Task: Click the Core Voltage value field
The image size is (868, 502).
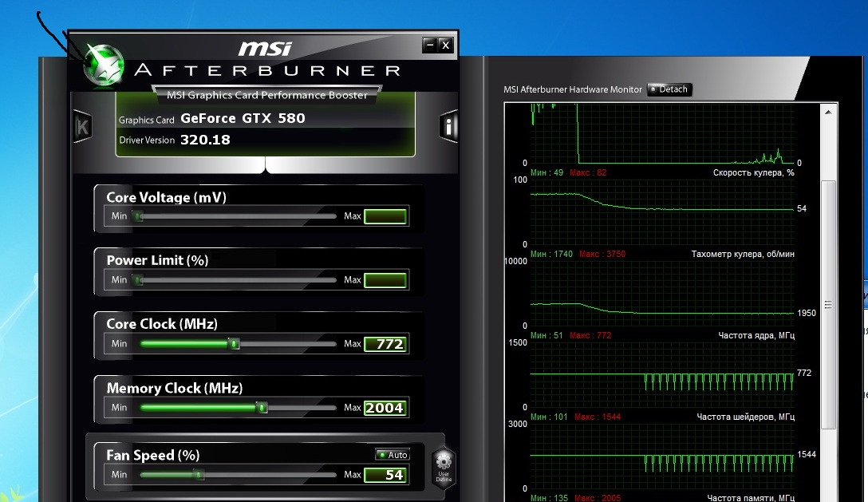Action: pos(385,216)
